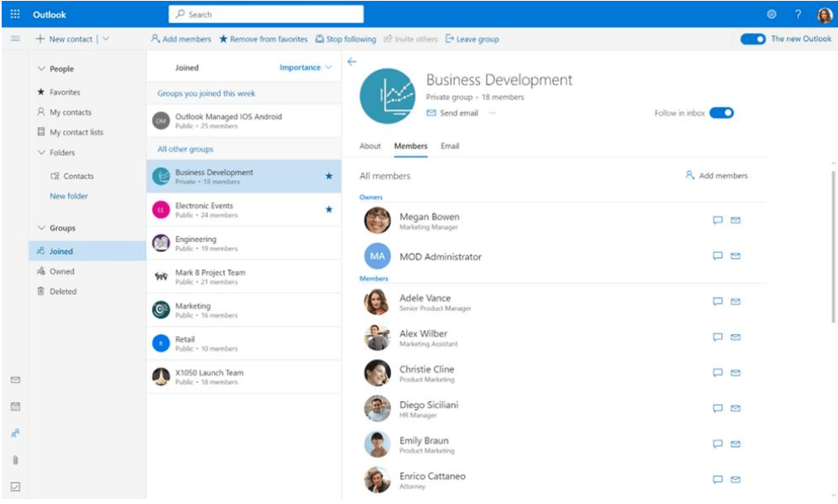The image size is (838, 504).
Task: Unfavorite Electronic Events using its star
Action: [x=329, y=210]
